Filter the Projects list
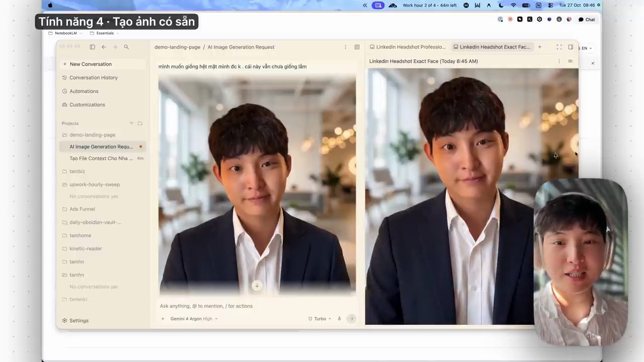The image size is (644, 362). click(x=131, y=123)
